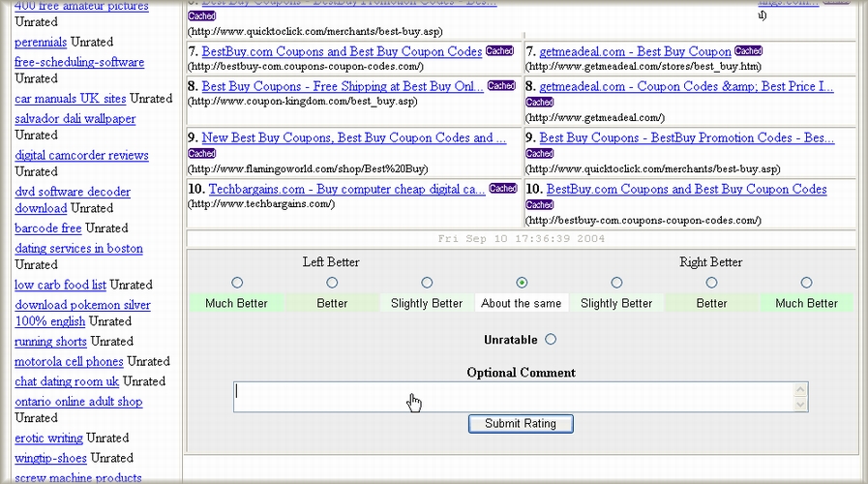
Task: Select the right 'Slightly Better' radio button
Action: click(616, 283)
